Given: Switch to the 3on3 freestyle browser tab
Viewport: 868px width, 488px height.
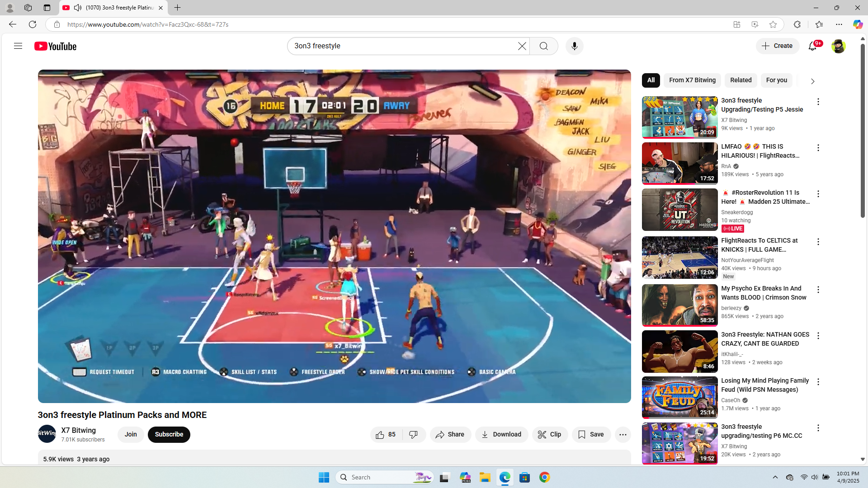Looking at the screenshot, I should (113, 8).
